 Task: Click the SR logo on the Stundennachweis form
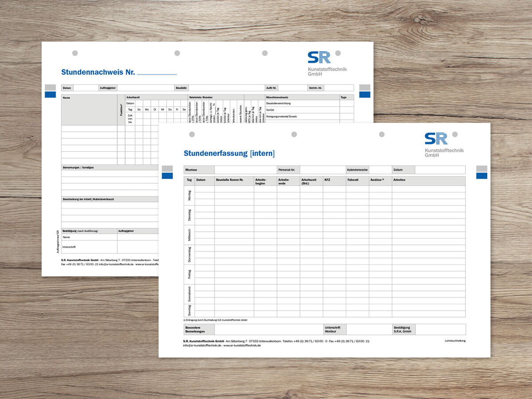coord(319,57)
